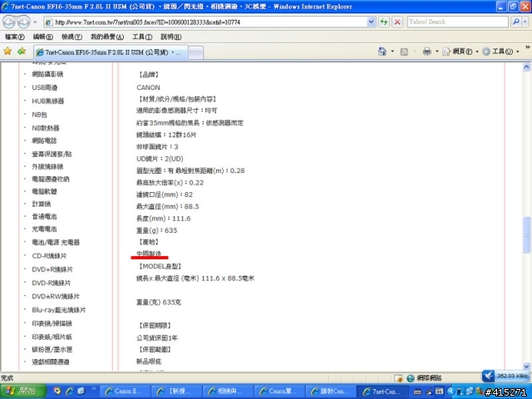This screenshot has height=399, width=532.
Task: Open the 說明(H) menu
Action: (x=171, y=37)
